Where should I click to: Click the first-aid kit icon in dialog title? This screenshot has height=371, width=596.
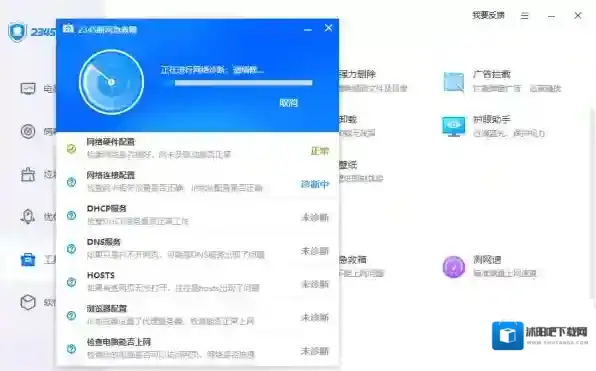pos(68,29)
